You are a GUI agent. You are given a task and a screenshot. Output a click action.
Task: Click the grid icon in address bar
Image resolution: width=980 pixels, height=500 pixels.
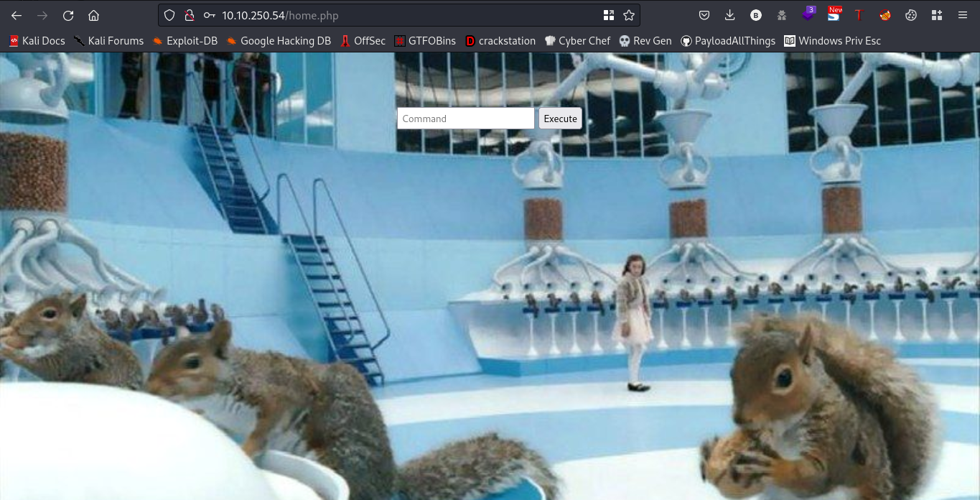609,15
